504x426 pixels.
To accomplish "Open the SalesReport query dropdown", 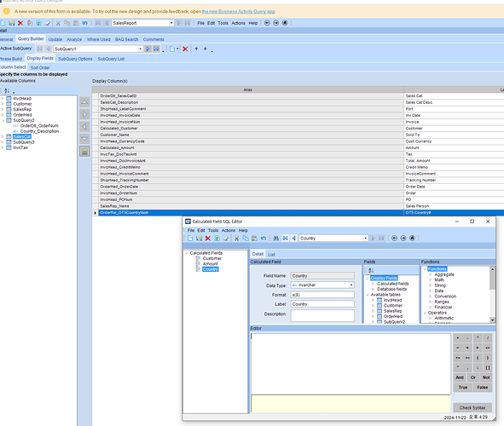I will click(171, 23).
